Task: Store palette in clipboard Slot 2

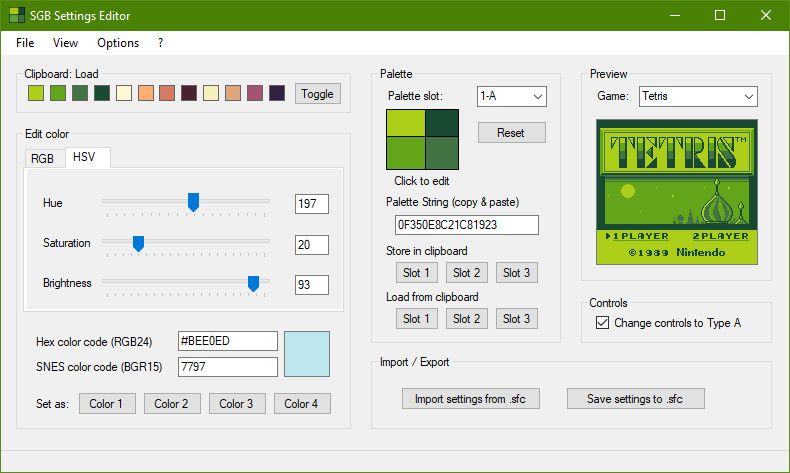Action: [467, 273]
